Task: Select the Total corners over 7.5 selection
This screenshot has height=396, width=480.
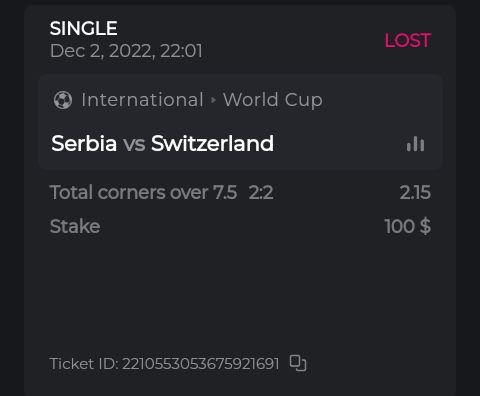Action: [143, 192]
